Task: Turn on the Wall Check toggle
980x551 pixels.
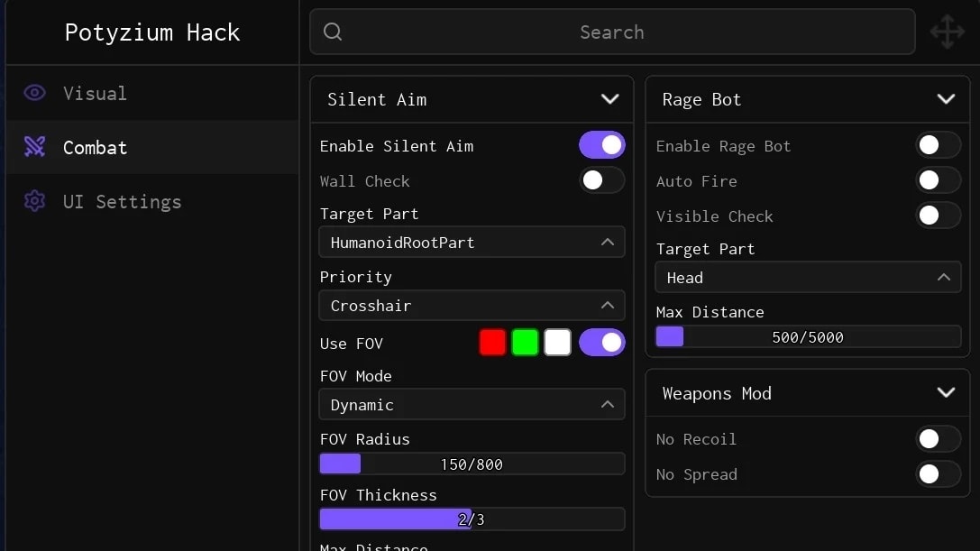Action: (602, 180)
